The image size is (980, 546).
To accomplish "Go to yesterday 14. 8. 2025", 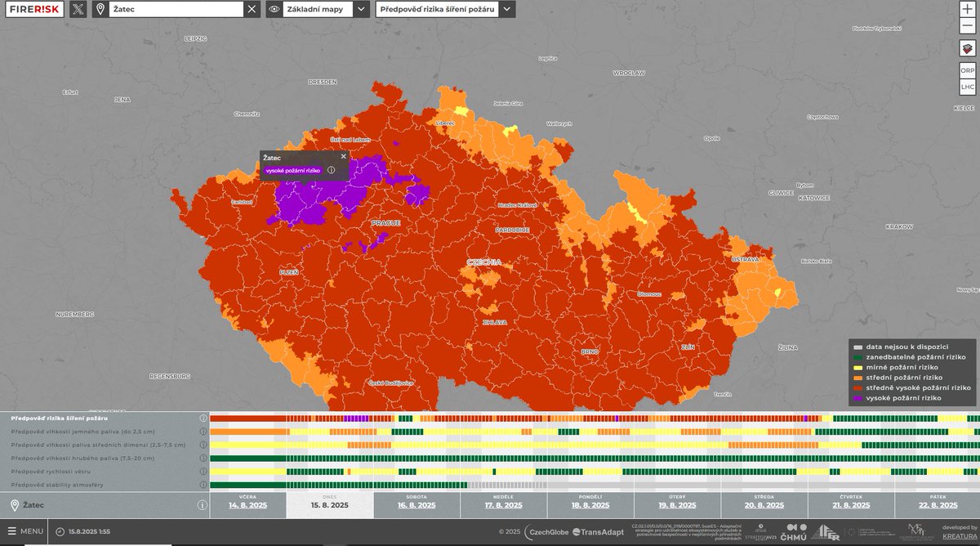I will point(247,504).
